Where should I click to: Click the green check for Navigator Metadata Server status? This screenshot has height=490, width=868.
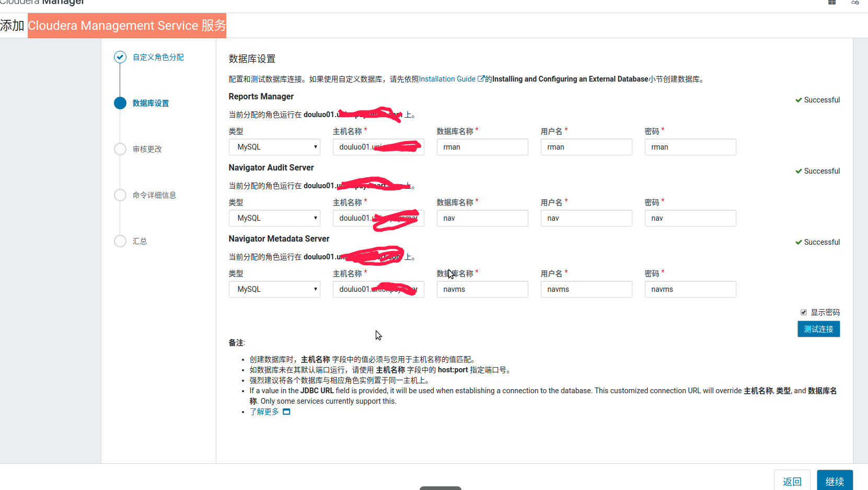point(798,242)
